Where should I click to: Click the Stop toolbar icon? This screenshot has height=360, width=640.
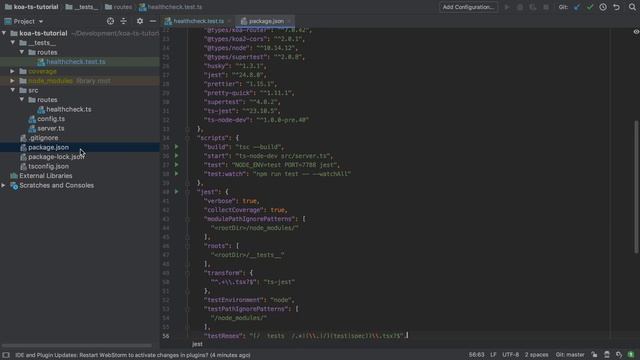coord(546,7)
